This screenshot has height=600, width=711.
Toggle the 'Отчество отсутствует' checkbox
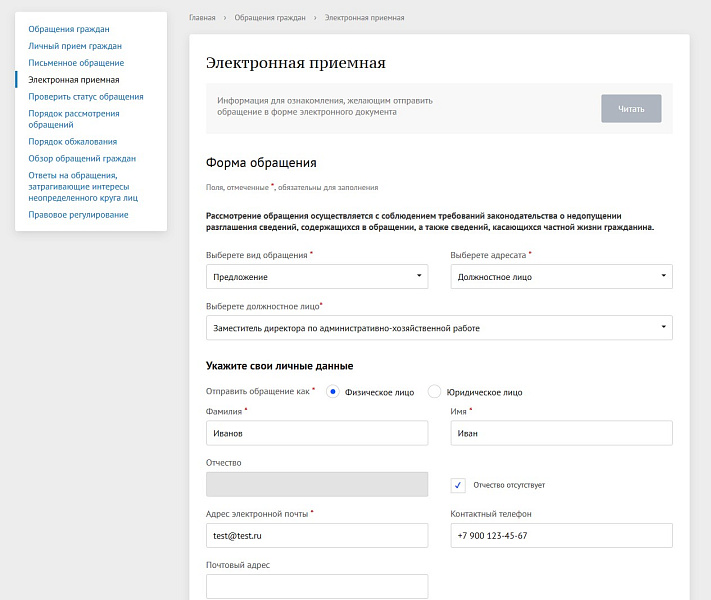point(458,485)
